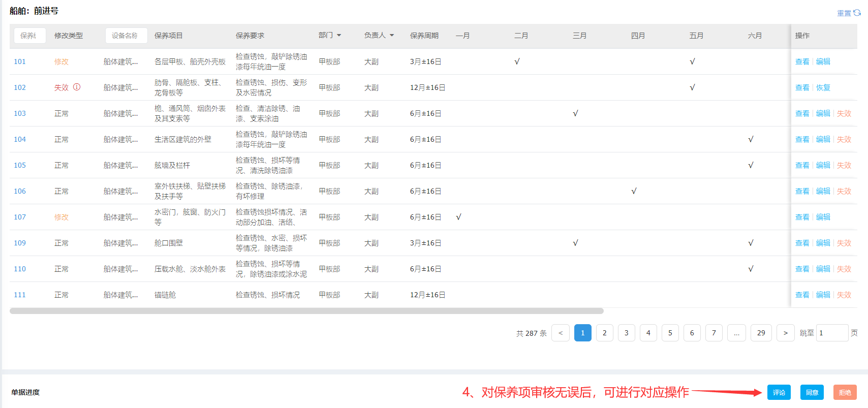Click 查看 for row 105
The height and width of the screenshot is (408, 868).
coord(802,165)
